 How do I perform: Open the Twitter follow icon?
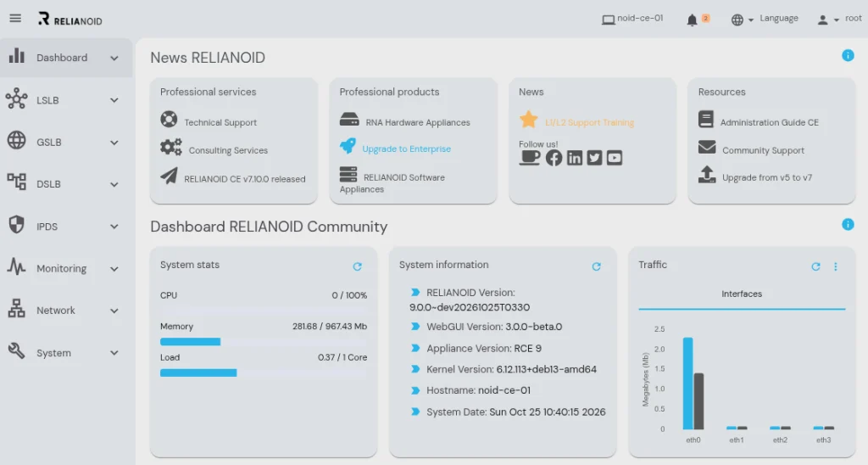click(x=594, y=158)
